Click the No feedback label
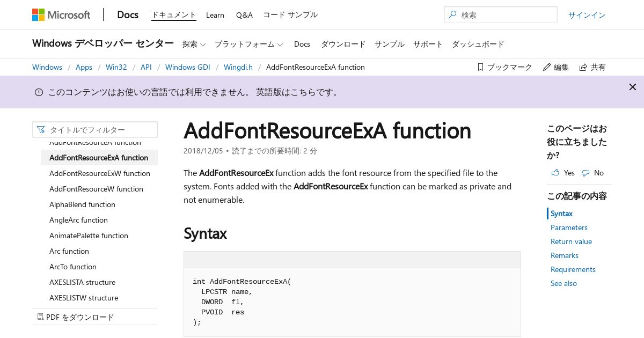This screenshot has width=644, height=338. (599, 173)
